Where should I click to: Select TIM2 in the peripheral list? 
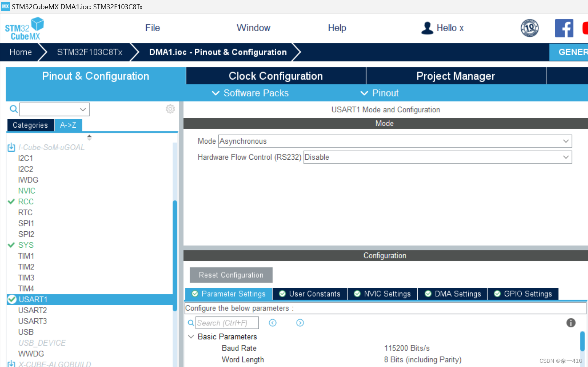click(26, 267)
